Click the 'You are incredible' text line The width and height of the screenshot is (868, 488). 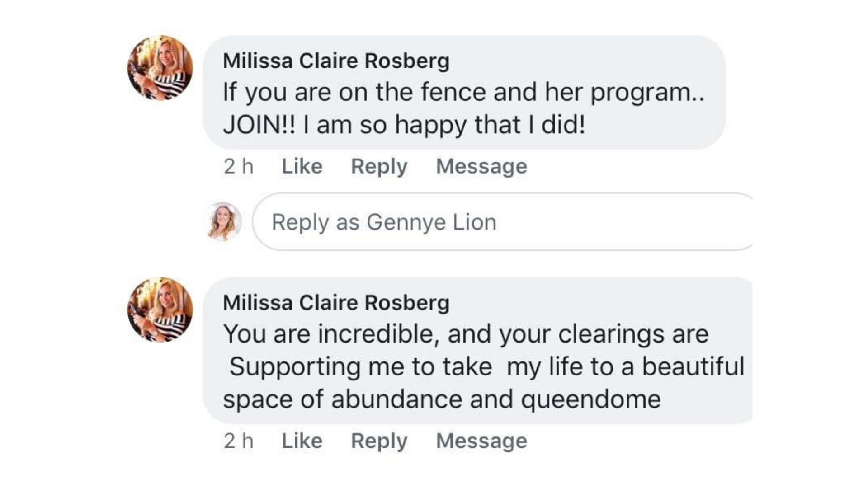tap(466, 334)
